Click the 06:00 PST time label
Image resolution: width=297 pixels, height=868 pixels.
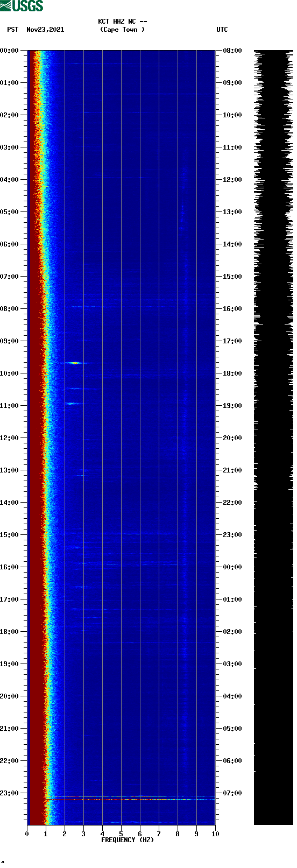(10, 244)
